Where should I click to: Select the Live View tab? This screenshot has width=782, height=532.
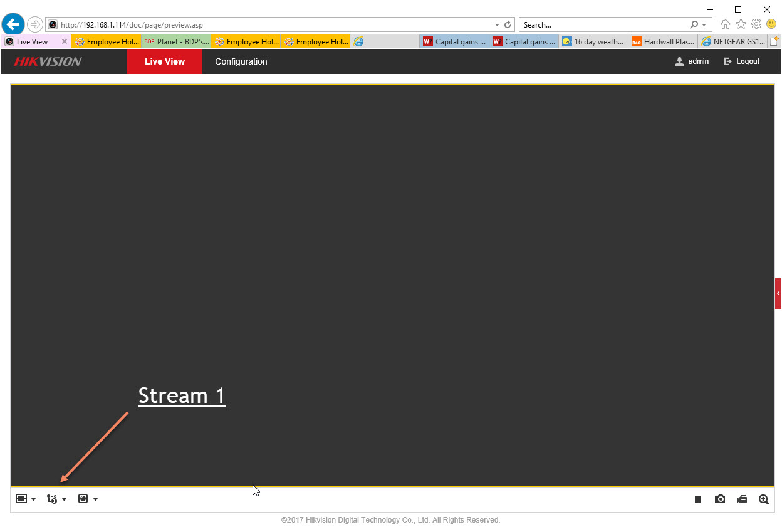[164, 61]
